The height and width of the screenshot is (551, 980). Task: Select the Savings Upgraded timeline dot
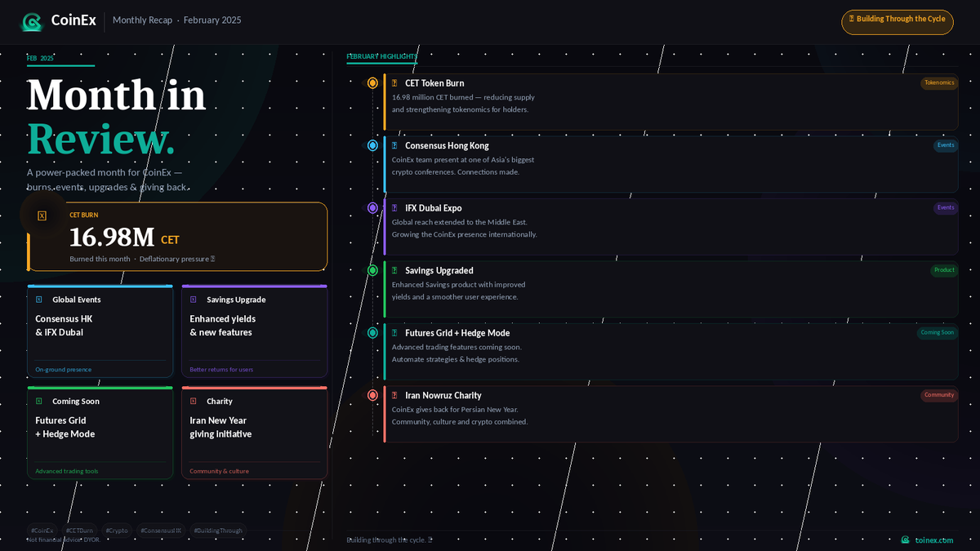(x=372, y=270)
